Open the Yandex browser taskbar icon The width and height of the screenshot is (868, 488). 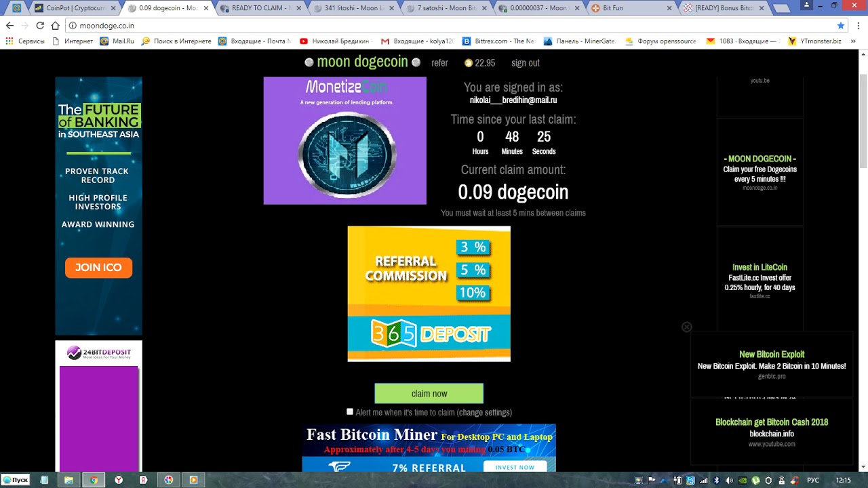click(119, 480)
